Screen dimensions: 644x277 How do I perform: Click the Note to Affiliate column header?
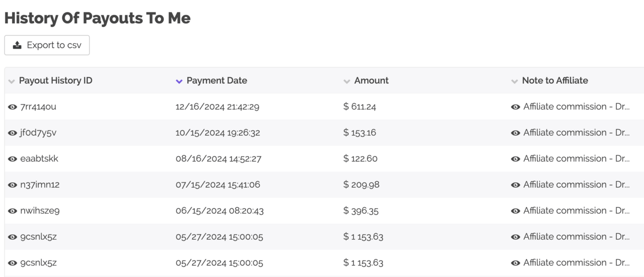(555, 80)
